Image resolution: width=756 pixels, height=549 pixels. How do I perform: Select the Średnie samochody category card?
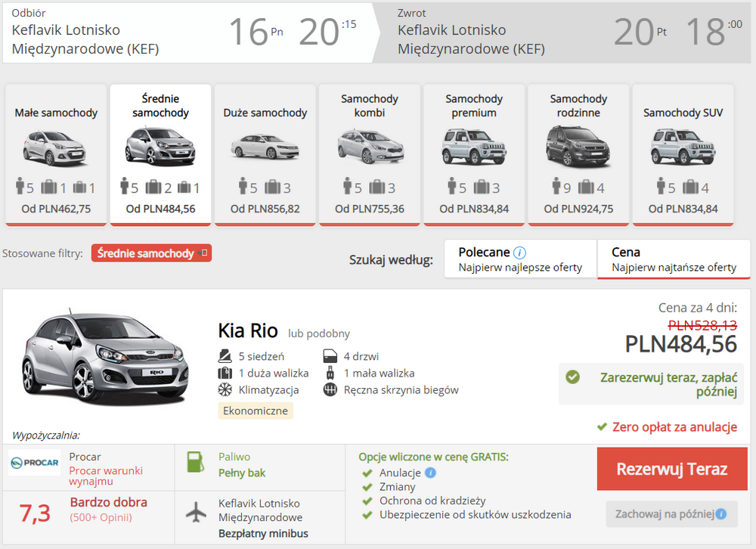click(x=160, y=154)
